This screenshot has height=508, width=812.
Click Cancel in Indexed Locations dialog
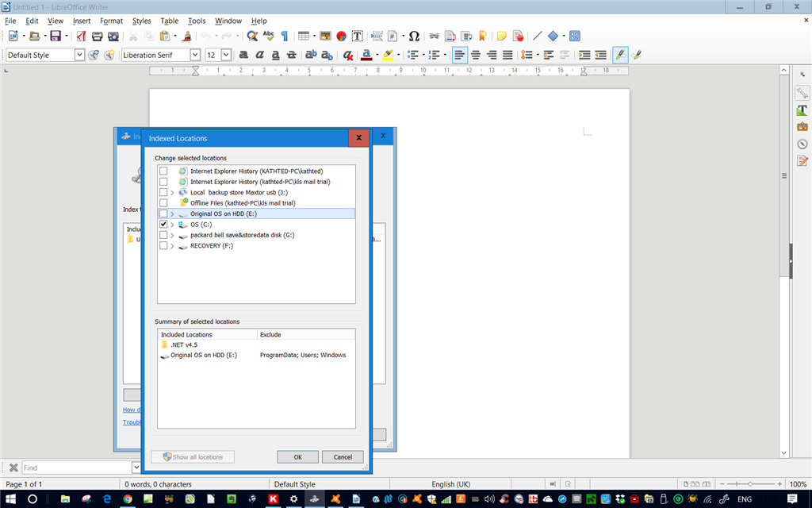[x=343, y=456]
